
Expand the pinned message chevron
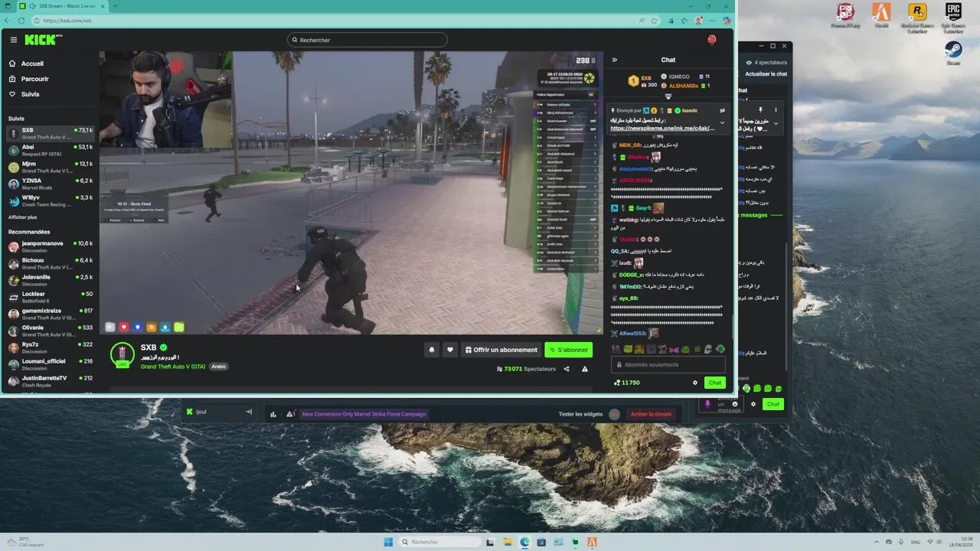[721, 122]
